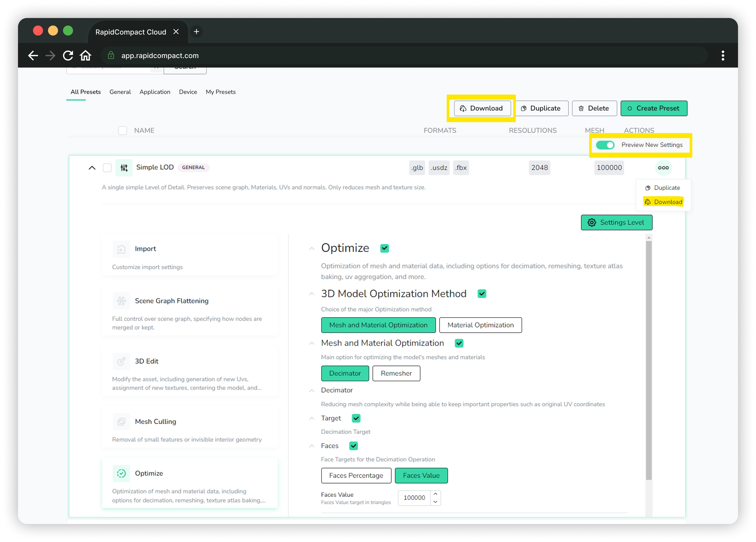The width and height of the screenshot is (756, 542).
Task: Close the RapidCompact Cloud tab
Action: coord(176,32)
